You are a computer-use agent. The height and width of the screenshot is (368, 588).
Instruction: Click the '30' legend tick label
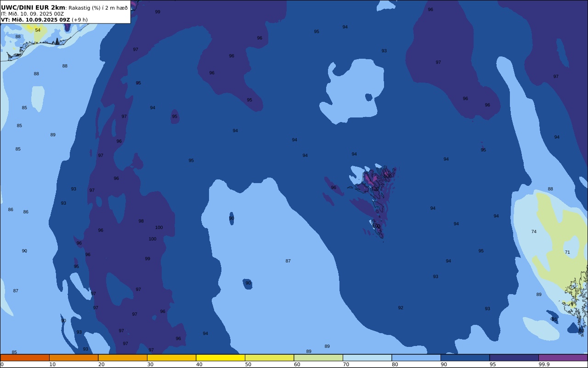(x=150, y=364)
